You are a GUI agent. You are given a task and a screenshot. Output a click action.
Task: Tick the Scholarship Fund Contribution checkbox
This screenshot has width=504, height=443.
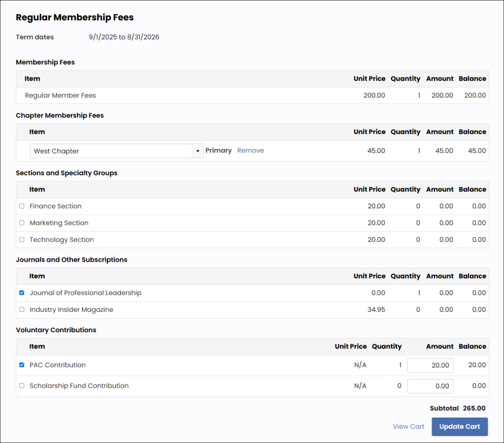tap(22, 386)
